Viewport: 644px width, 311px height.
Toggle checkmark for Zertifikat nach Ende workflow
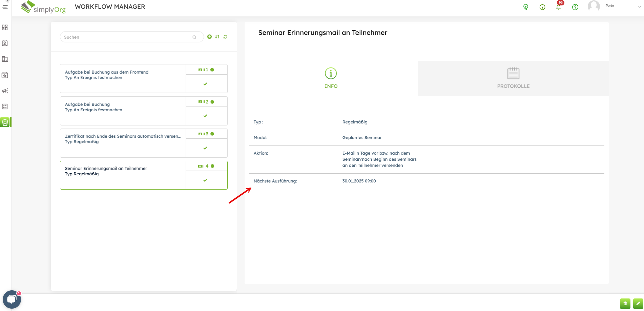pyautogui.click(x=205, y=148)
